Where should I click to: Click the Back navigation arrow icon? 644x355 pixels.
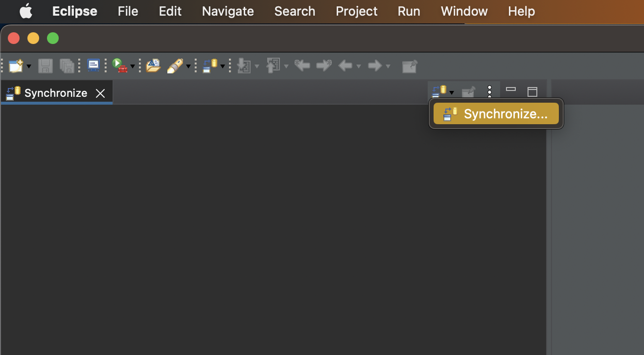click(345, 66)
